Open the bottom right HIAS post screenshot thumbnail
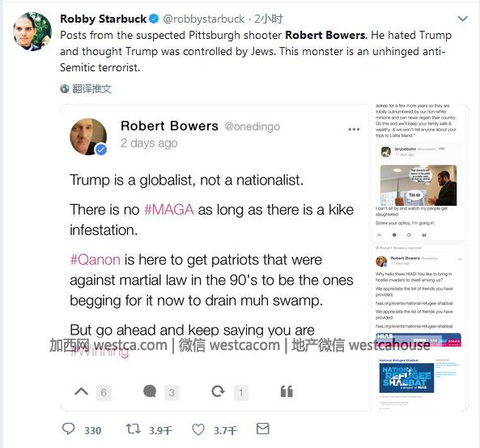The image size is (480, 448). point(419,327)
